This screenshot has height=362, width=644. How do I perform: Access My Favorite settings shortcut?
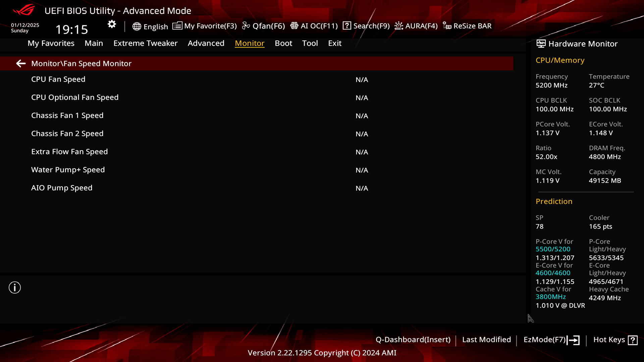(205, 25)
